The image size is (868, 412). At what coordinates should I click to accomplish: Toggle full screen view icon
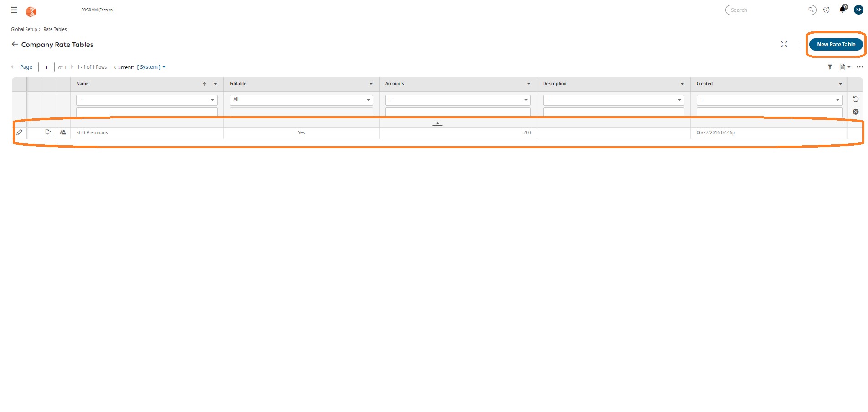784,44
